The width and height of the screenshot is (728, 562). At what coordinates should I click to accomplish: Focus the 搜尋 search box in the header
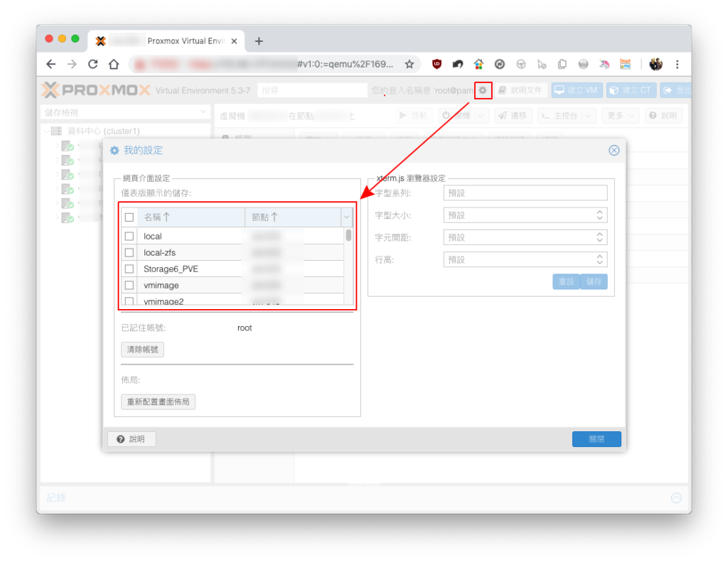[312, 90]
